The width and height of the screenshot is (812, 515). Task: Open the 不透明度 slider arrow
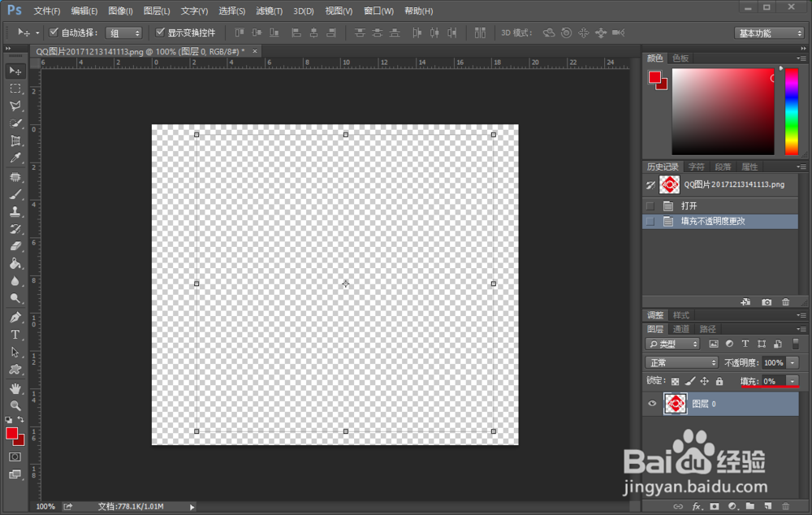pyautogui.click(x=793, y=362)
